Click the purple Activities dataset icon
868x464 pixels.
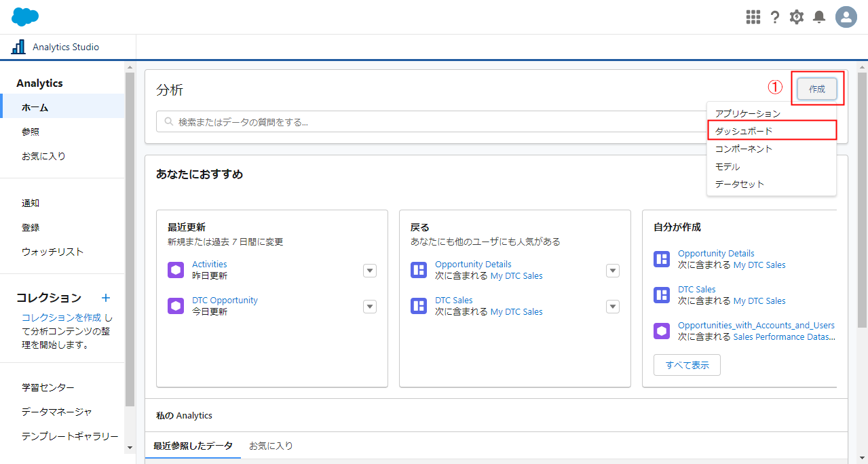pos(176,270)
